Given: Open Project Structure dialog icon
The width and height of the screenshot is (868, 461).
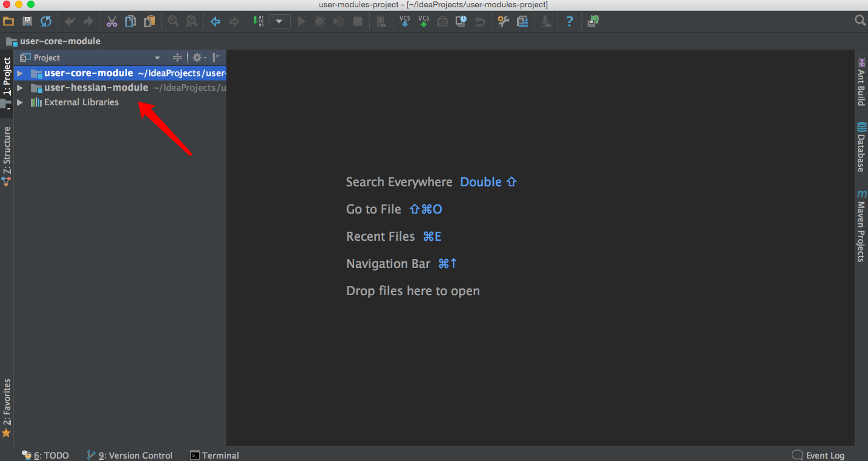Looking at the screenshot, I should coord(521,21).
